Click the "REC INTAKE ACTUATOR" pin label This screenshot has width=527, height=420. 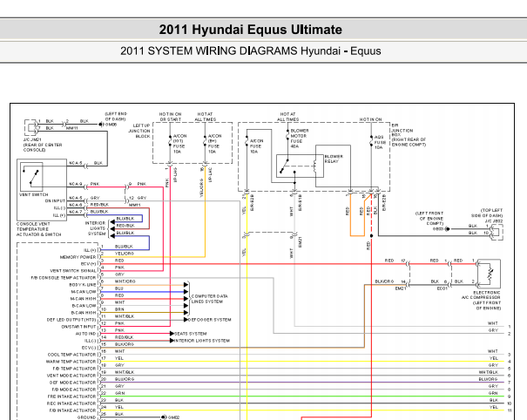pyautogui.click(x=71, y=403)
